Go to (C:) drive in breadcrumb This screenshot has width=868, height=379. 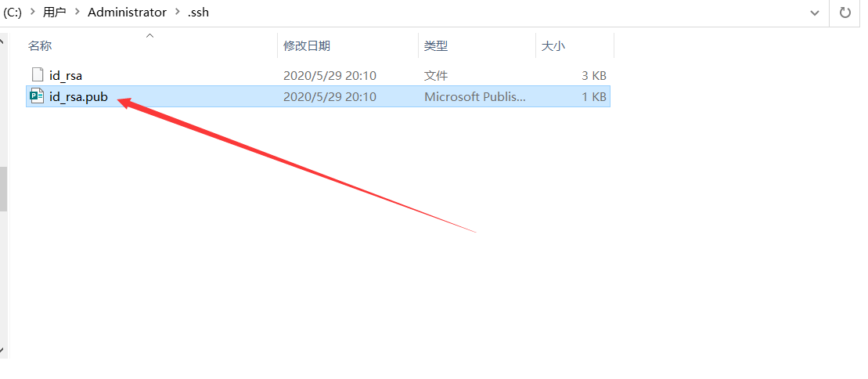13,13
